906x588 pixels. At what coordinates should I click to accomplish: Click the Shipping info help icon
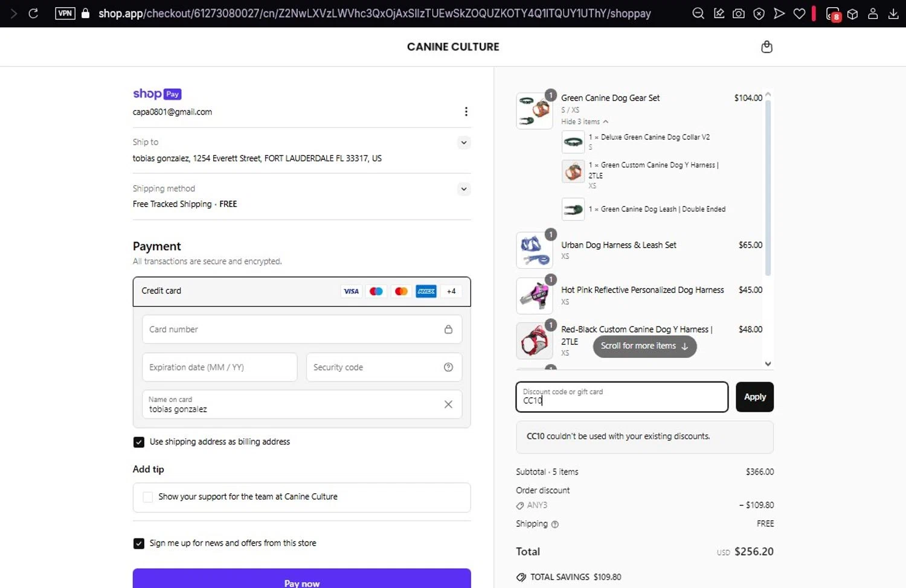pyautogui.click(x=555, y=525)
